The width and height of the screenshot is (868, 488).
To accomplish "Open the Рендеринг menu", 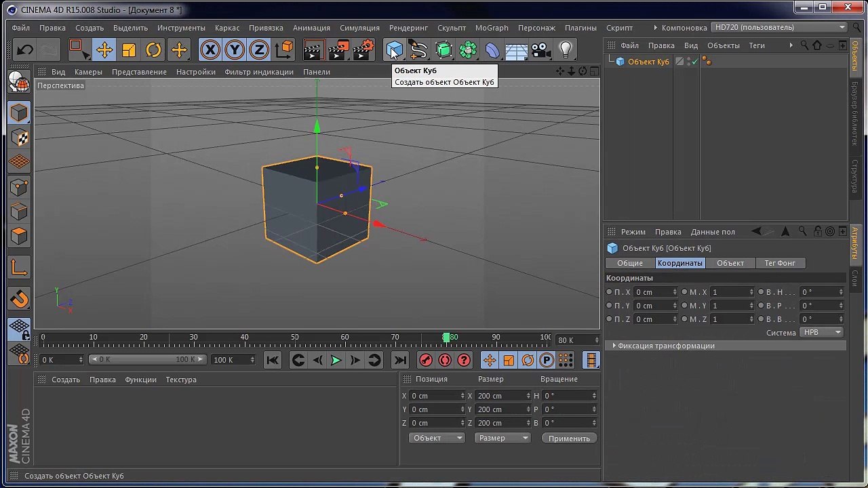I will (x=408, y=28).
